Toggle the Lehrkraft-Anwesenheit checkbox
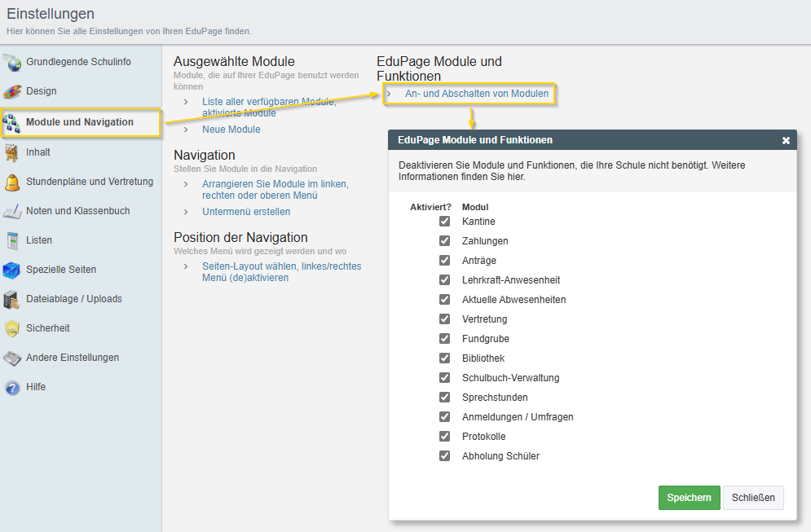The width and height of the screenshot is (811, 532). (444, 280)
